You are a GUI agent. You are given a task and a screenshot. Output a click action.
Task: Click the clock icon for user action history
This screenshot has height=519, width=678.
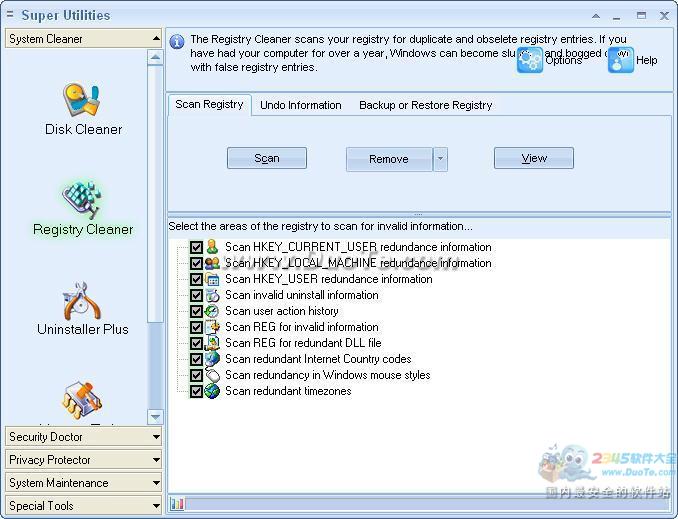click(212, 311)
